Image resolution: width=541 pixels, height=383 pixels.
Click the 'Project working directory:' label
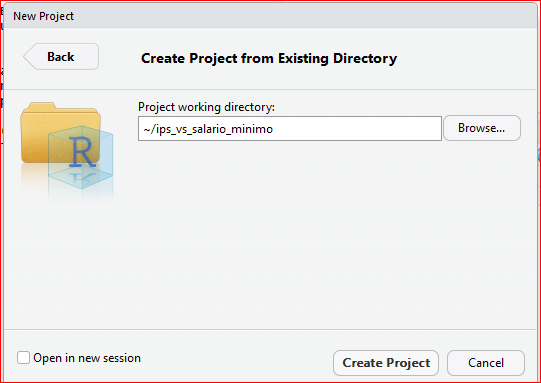pos(206,107)
